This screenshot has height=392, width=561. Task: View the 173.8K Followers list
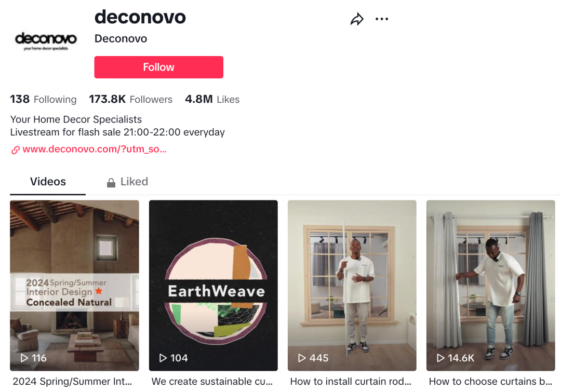tap(130, 99)
